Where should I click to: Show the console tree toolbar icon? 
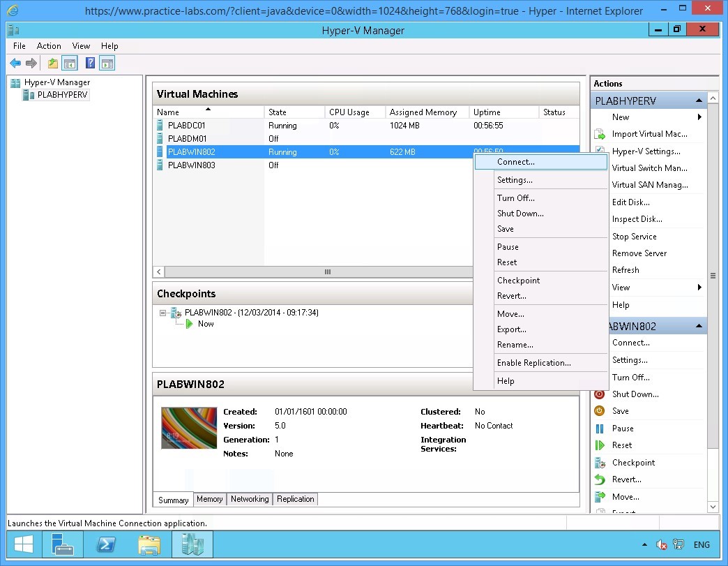70,63
